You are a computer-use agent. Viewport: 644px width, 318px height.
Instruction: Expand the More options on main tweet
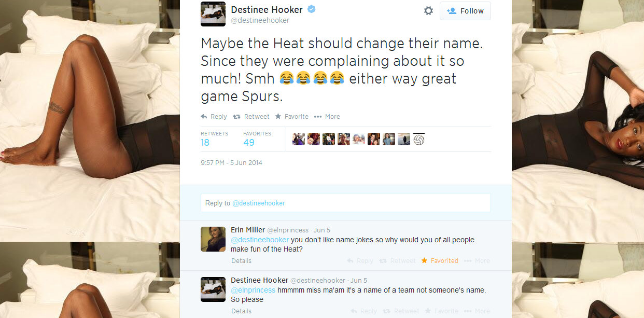click(327, 117)
